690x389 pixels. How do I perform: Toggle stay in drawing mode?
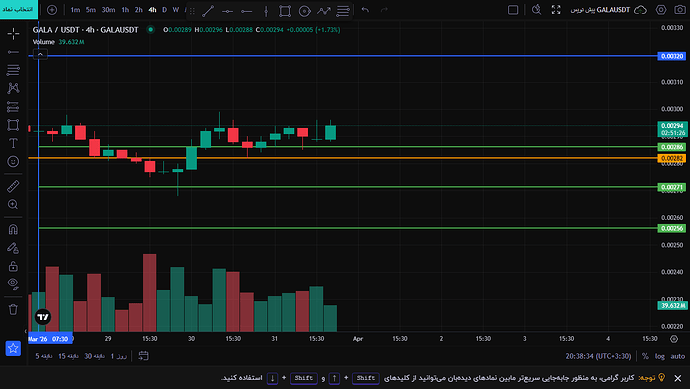click(x=13, y=248)
